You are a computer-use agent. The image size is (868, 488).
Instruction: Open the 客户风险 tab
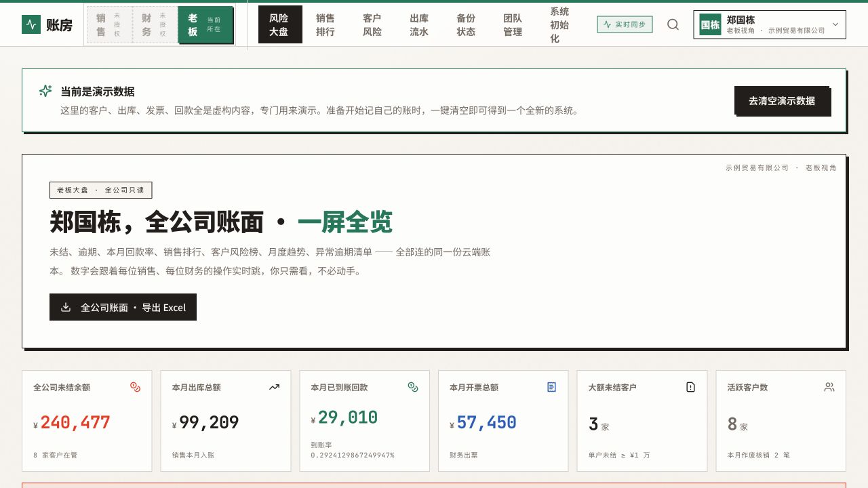[x=373, y=25]
